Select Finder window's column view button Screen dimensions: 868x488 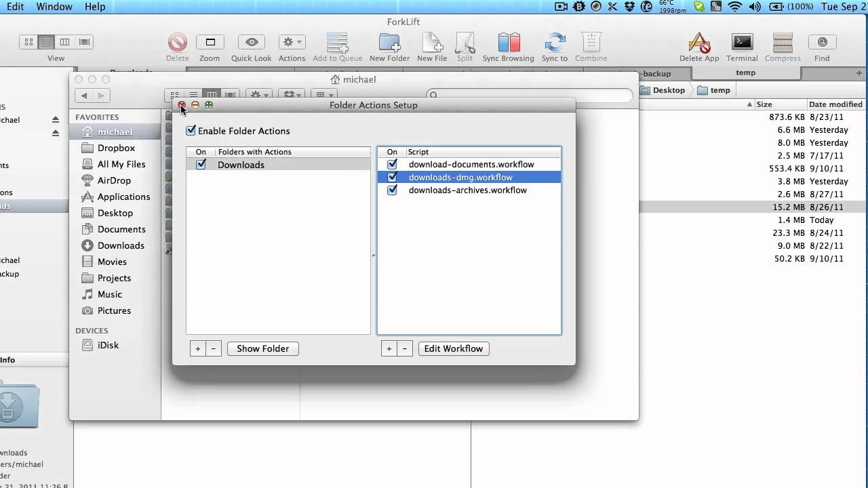tap(212, 96)
